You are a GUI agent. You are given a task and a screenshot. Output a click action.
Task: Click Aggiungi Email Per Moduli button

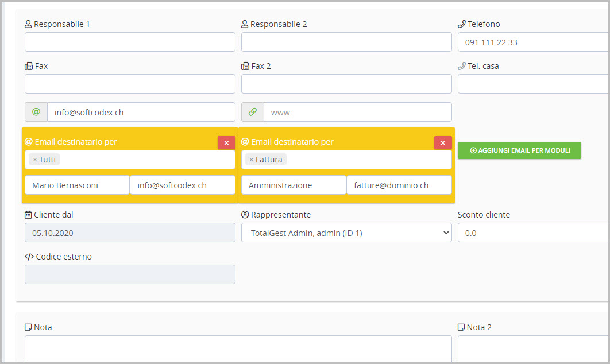[519, 150]
